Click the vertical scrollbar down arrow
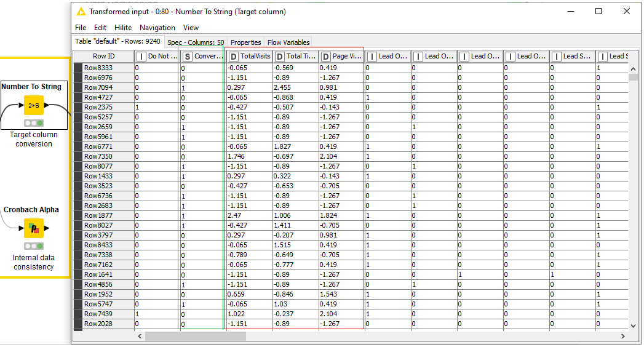 [x=633, y=325]
